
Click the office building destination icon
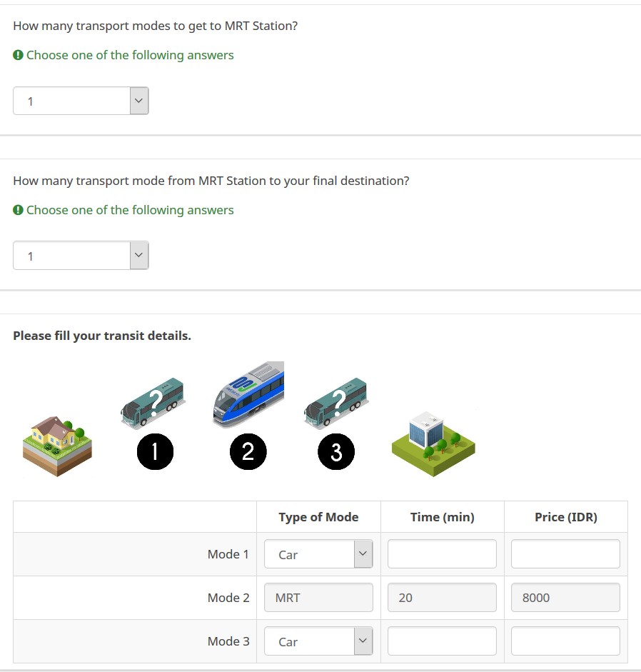point(433,443)
